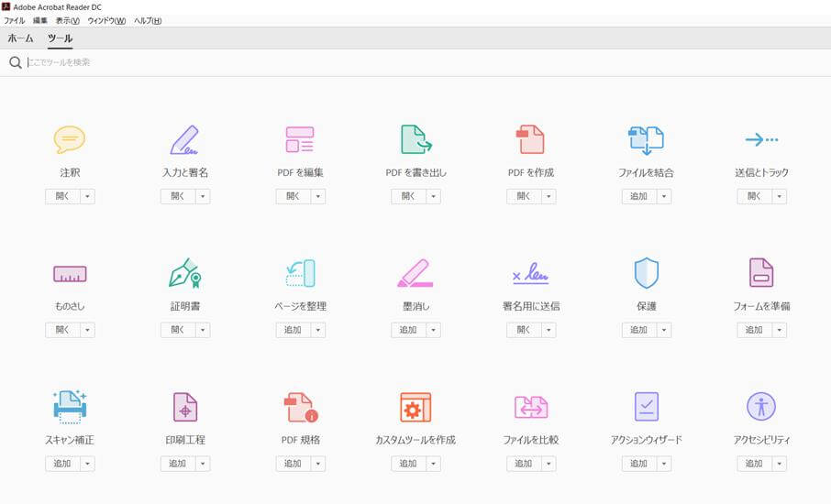This screenshot has height=504, width=831.
Task: Select the 入力と署名 pen icon
Action: 184,140
